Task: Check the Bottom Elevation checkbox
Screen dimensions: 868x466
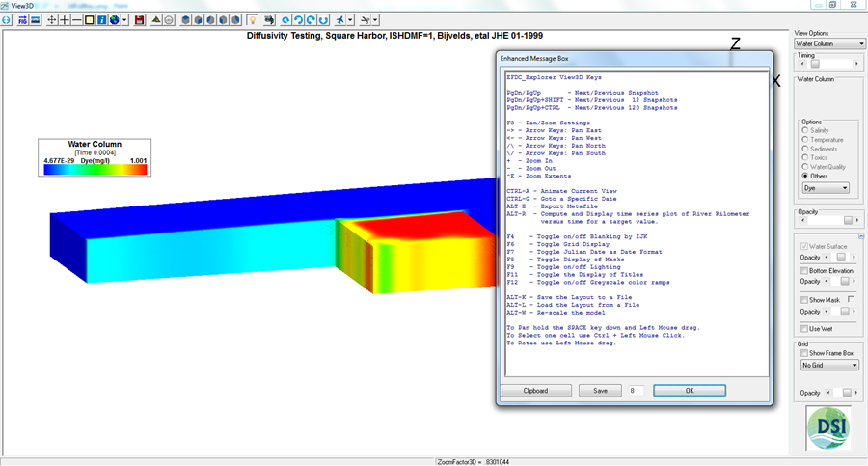Action: tap(804, 271)
